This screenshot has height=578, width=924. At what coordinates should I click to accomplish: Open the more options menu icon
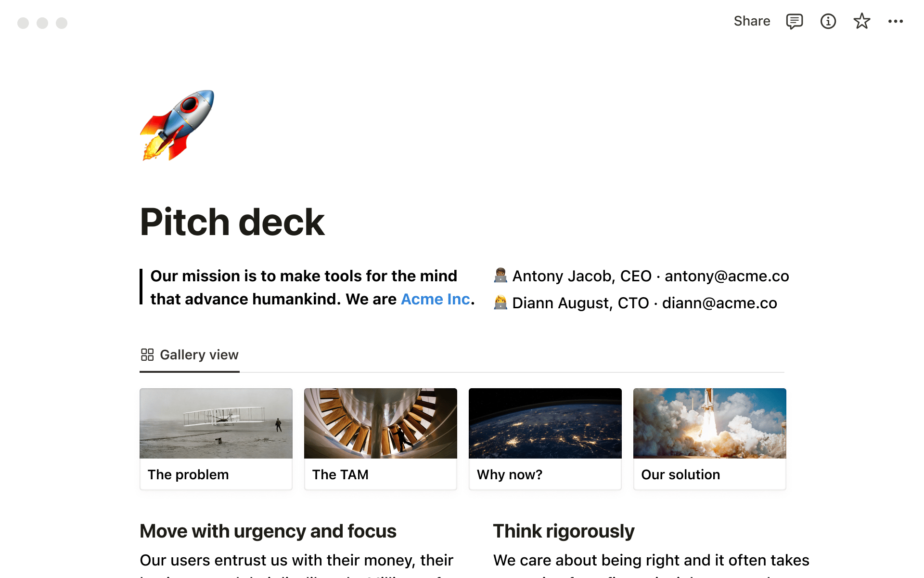pyautogui.click(x=897, y=21)
